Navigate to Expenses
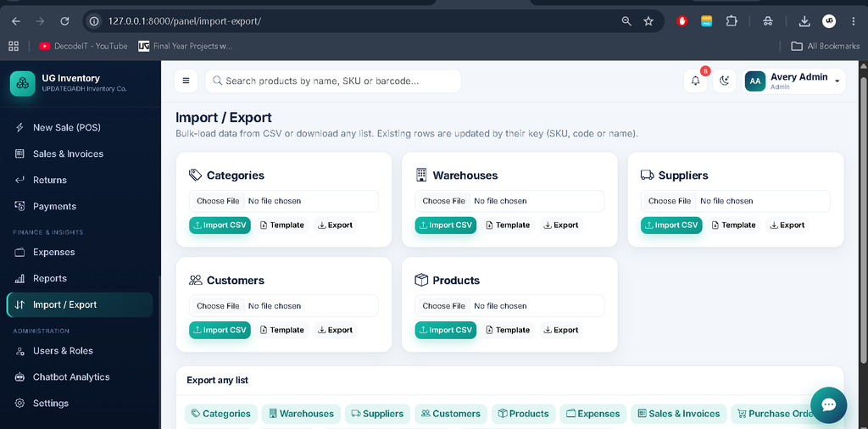The image size is (868, 429). click(80, 252)
